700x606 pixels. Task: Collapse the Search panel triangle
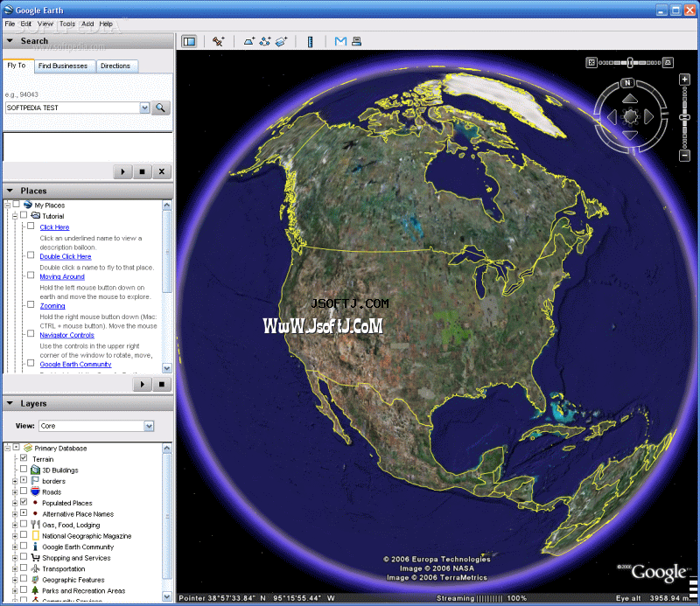[10, 40]
